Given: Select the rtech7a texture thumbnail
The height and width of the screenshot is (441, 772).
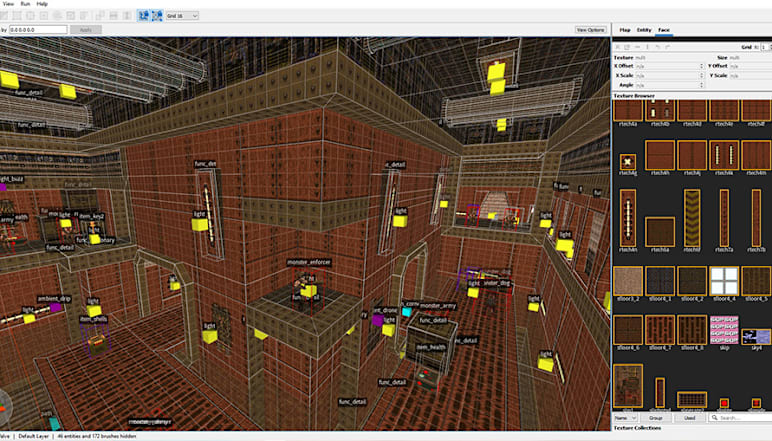Looking at the screenshot, I should (x=724, y=218).
